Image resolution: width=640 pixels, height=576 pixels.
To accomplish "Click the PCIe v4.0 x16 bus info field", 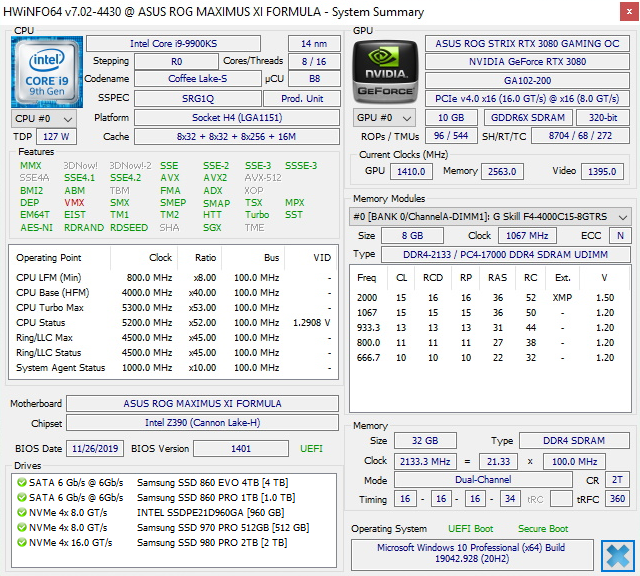I will coord(527,99).
